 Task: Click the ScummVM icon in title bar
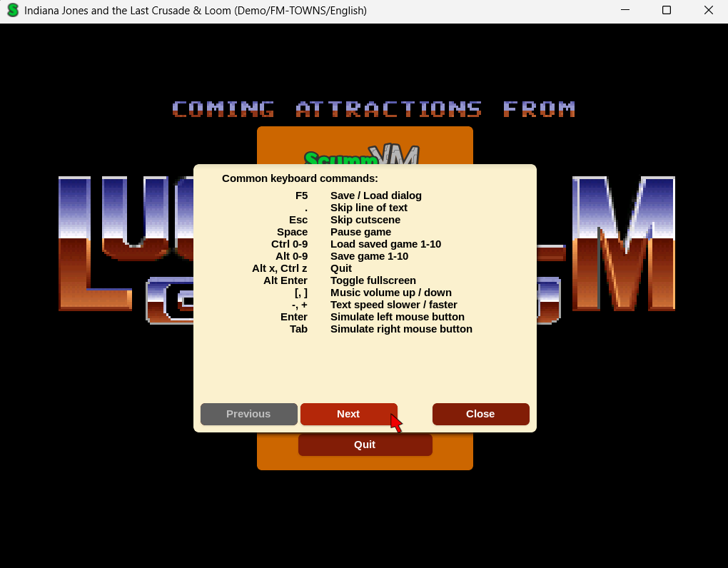13,10
